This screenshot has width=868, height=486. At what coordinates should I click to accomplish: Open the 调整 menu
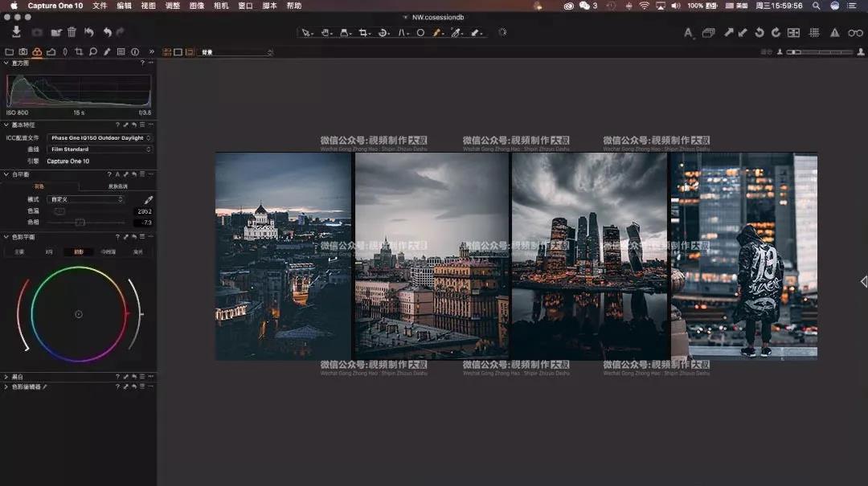173,6
